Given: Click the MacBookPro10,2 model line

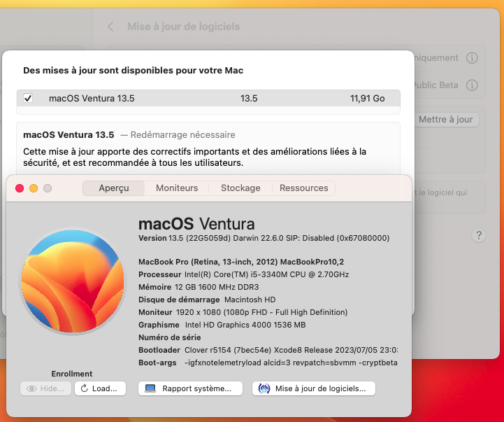Looking at the screenshot, I should coord(241,262).
